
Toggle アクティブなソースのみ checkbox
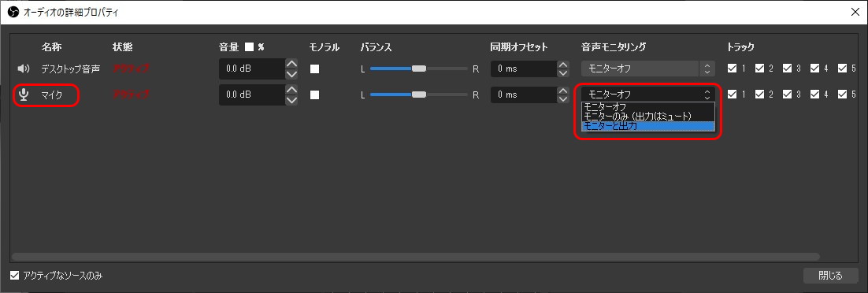[x=15, y=275]
